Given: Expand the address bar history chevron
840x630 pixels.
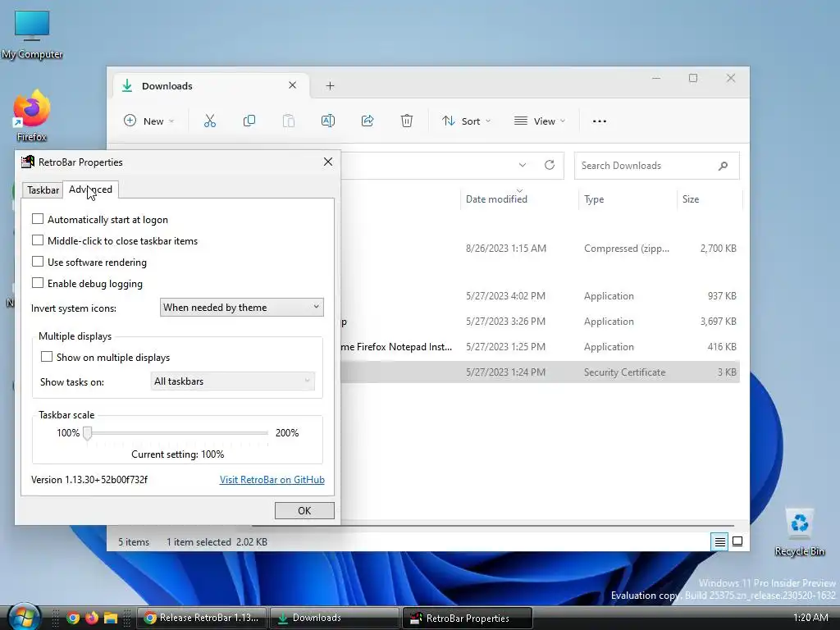Looking at the screenshot, I should pyautogui.click(x=523, y=165).
